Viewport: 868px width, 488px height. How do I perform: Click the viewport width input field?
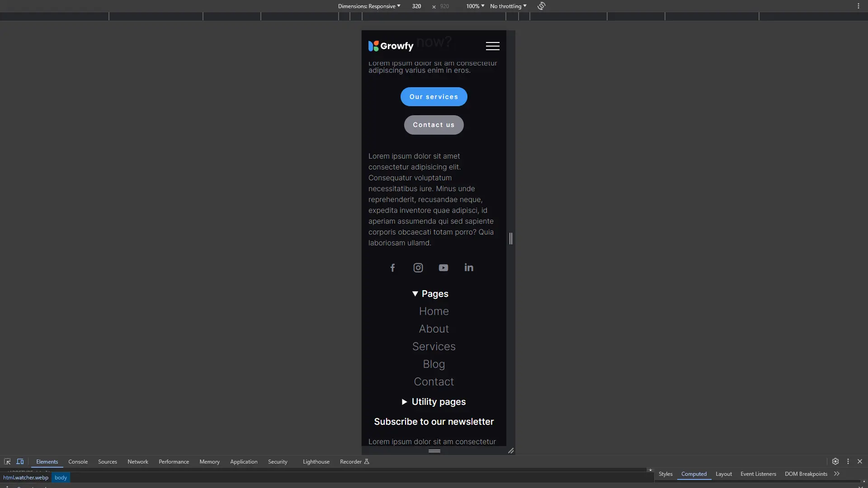417,6
